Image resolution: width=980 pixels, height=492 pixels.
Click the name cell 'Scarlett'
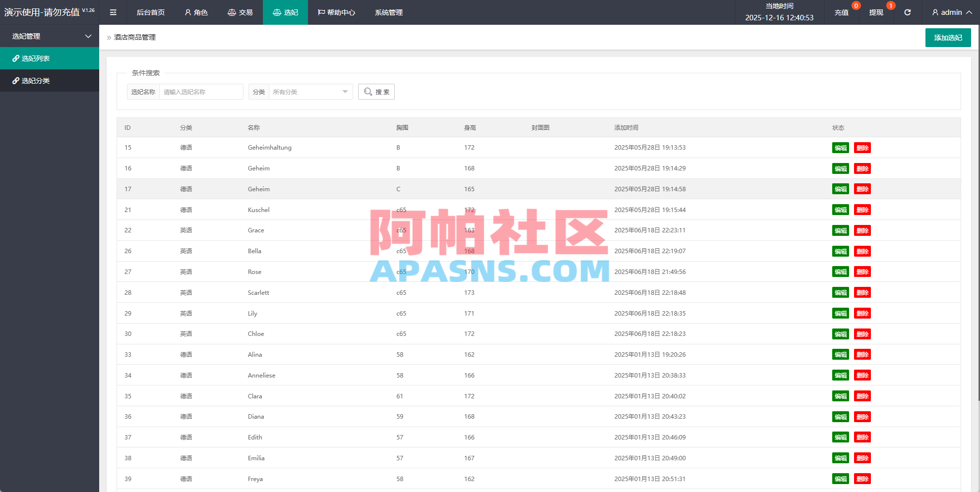(258, 293)
